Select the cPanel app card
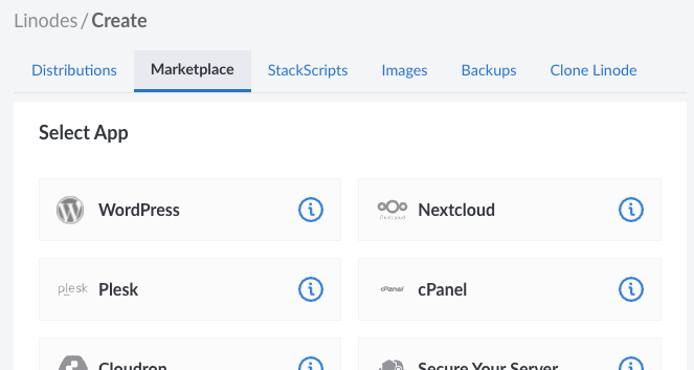 pos(510,289)
